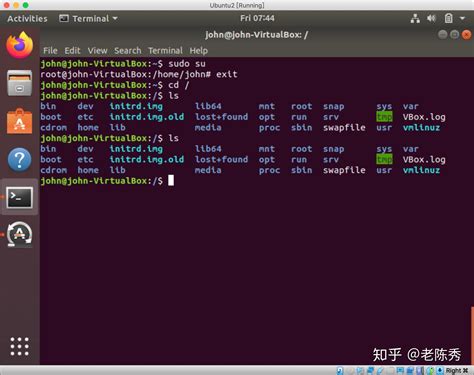Click 'lib64' in the first ls output
This screenshot has width=474, height=375.
(208, 106)
